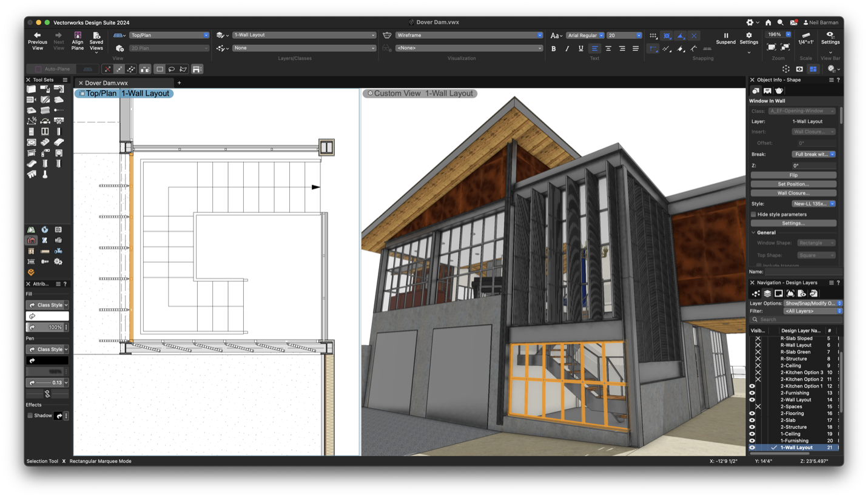Set text alignment to justified
868x498 pixels.
[636, 49]
